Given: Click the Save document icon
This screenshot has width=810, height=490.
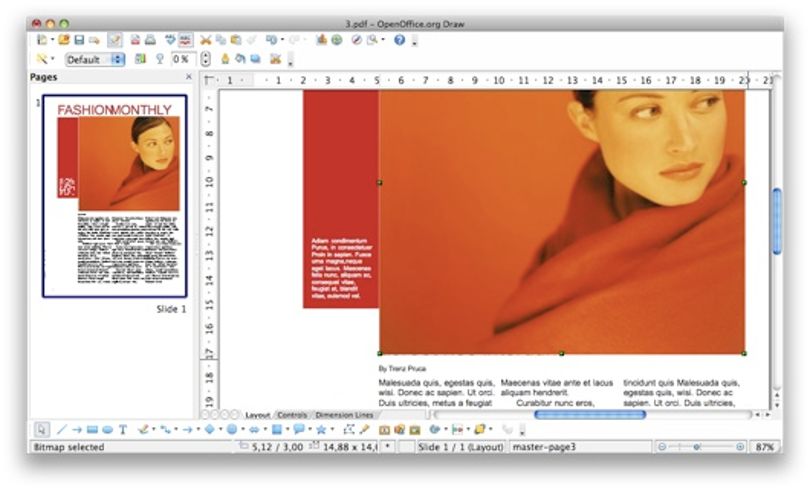Looking at the screenshot, I should pos(79,40).
